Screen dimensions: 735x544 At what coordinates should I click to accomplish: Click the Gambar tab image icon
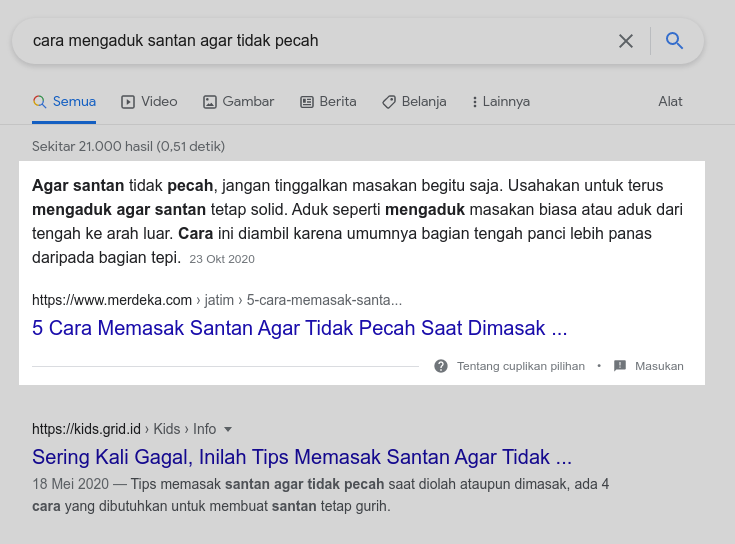[210, 102]
